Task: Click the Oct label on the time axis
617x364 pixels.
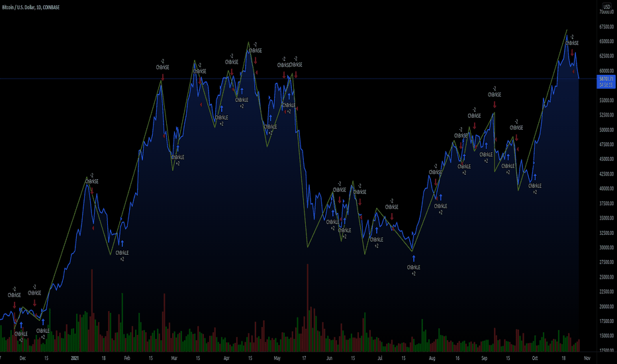Action: (x=535, y=358)
